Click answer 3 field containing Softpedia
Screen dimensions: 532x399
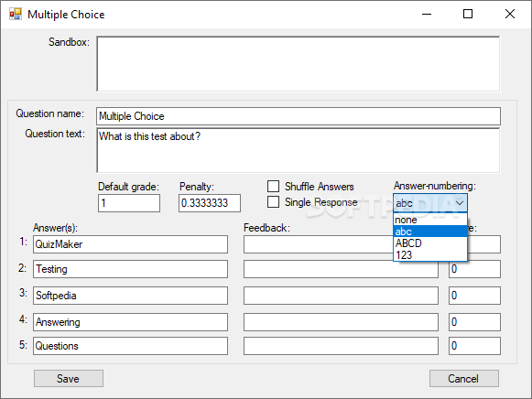(x=130, y=296)
